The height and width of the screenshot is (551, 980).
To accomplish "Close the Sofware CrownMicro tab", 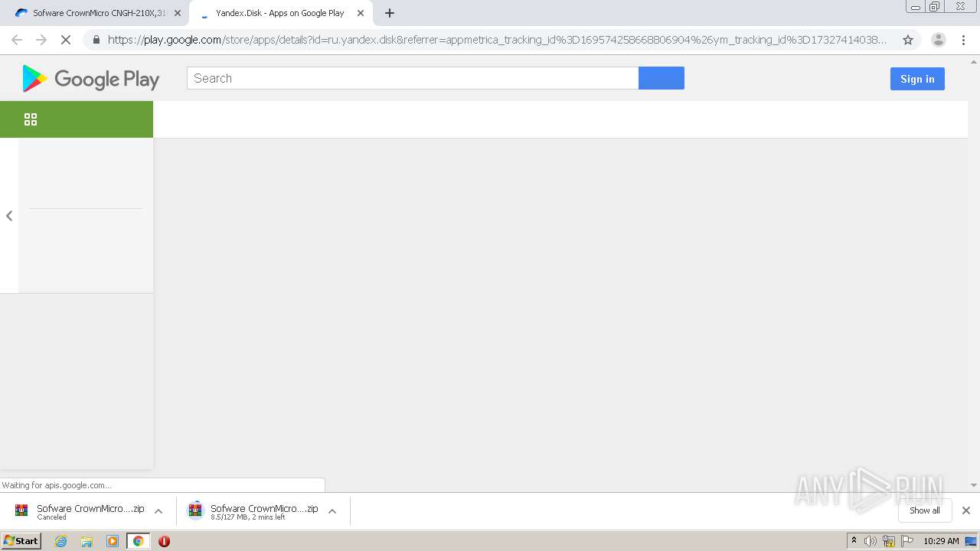I will [x=178, y=13].
